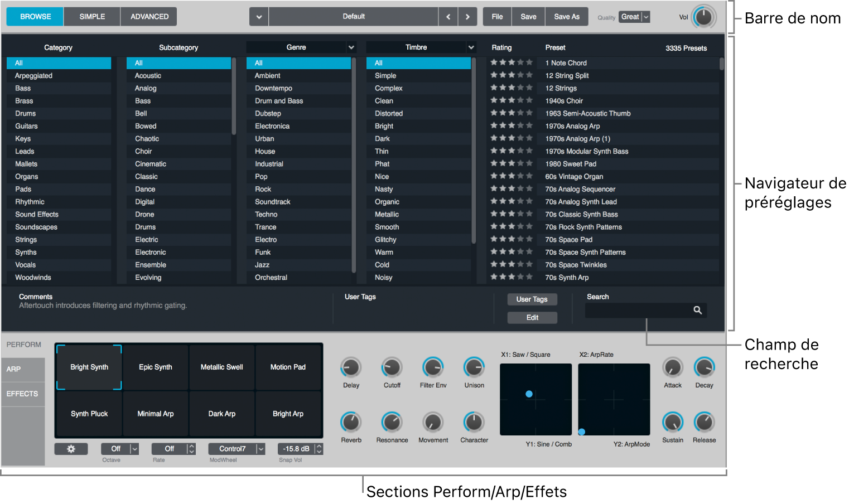Viewport: 849px width, 504px height.
Task: Click the star rating for 1 Note Chord
Action: coord(511,63)
